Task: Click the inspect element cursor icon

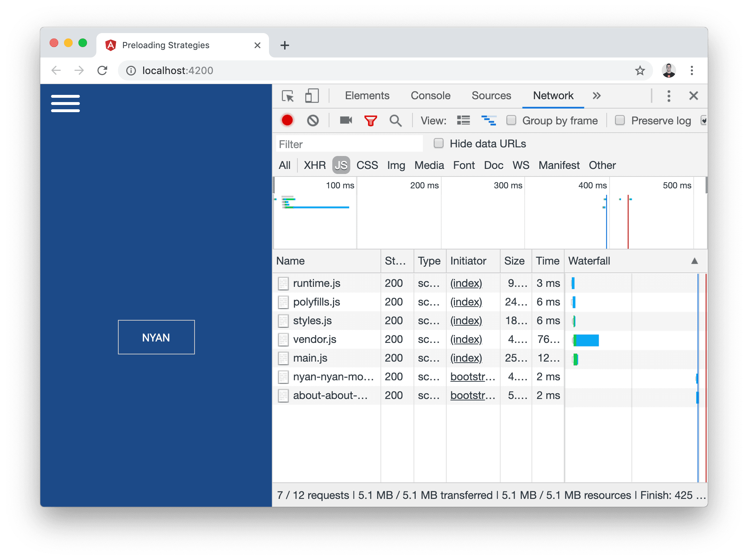Action: pos(288,95)
